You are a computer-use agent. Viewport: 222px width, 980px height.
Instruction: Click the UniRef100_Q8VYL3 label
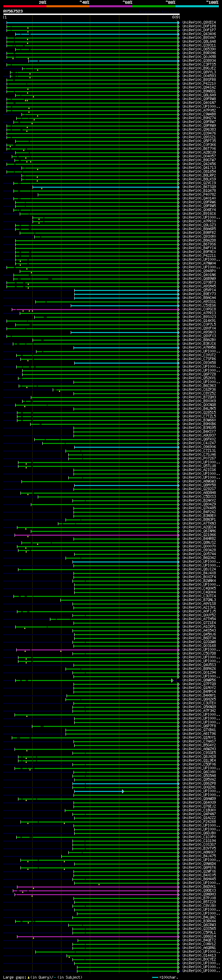coord(199,72)
